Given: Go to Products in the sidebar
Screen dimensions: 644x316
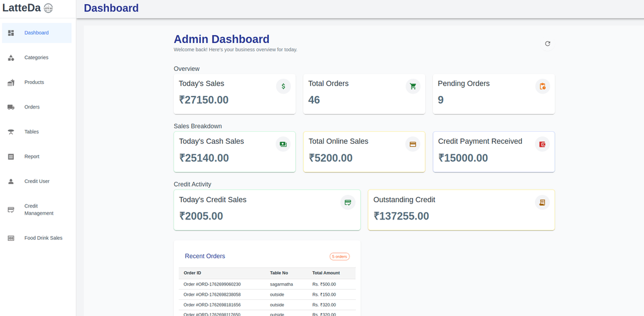Looking at the screenshot, I should (x=34, y=82).
